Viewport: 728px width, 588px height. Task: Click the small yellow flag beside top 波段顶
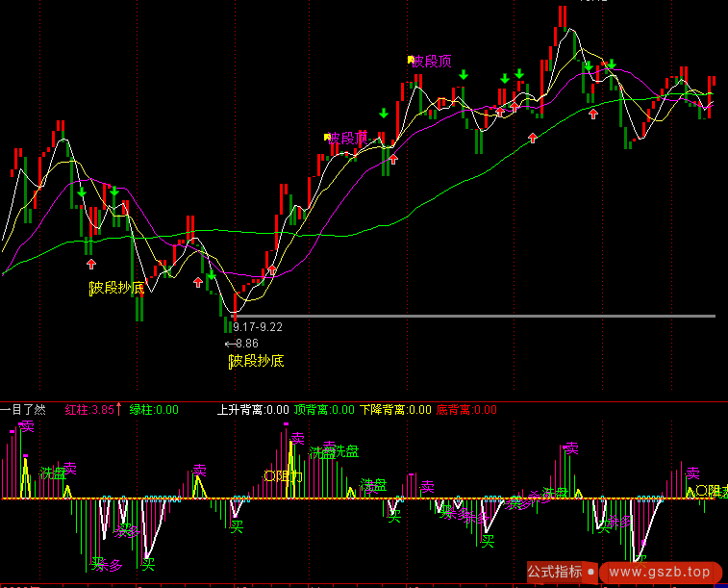click(411, 60)
